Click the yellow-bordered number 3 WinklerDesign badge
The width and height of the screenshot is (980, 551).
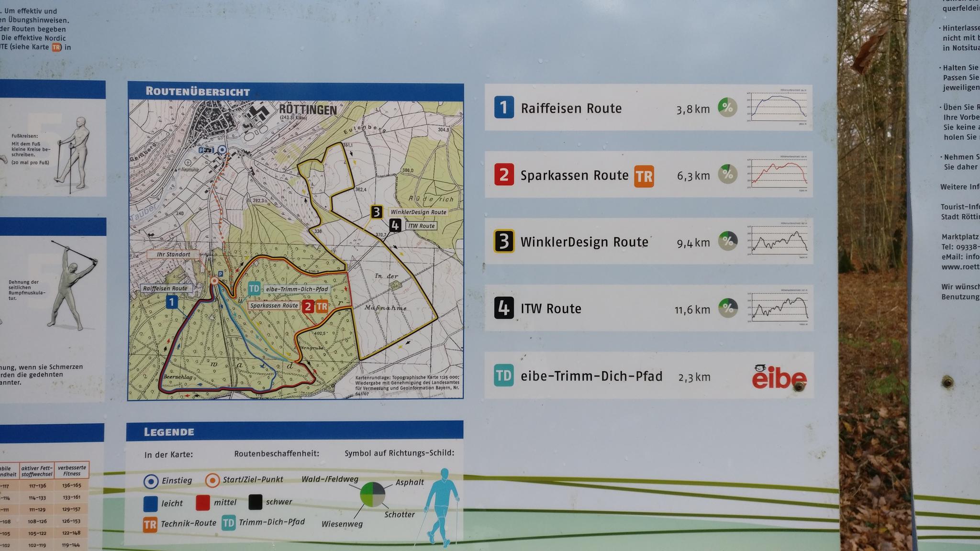pyautogui.click(x=504, y=241)
